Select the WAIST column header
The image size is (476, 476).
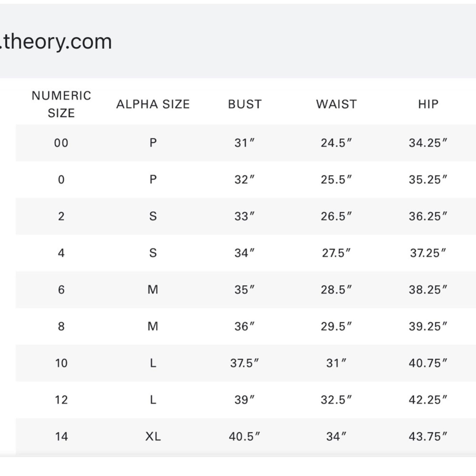coord(336,104)
